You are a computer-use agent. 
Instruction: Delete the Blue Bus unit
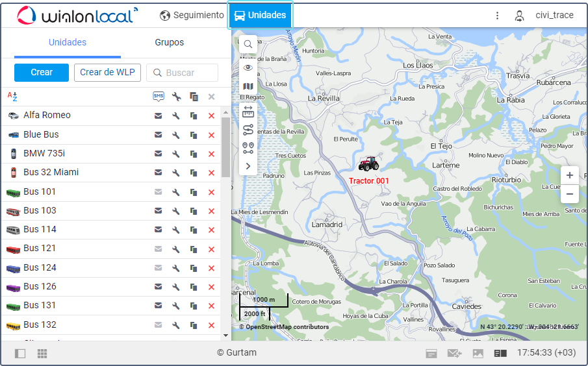pyautogui.click(x=212, y=135)
